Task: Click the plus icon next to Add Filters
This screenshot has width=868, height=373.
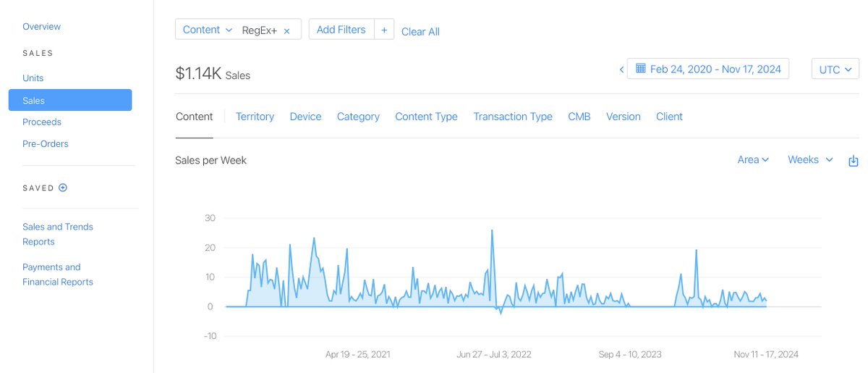Action: [384, 30]
